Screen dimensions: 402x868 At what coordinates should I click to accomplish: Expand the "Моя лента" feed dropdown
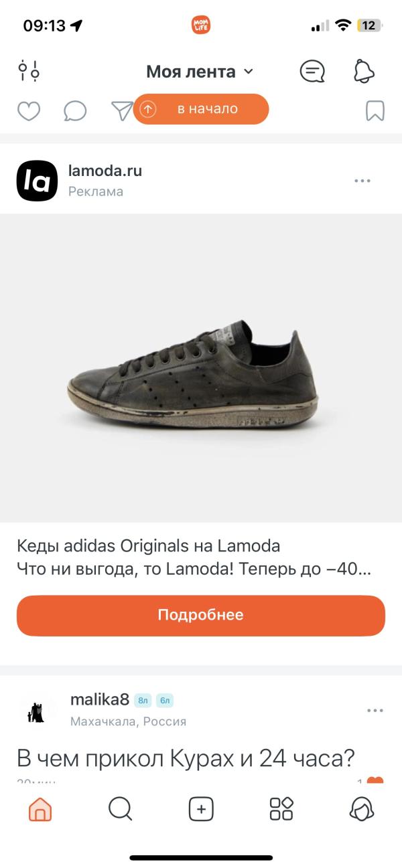click(x=200, y=72)
